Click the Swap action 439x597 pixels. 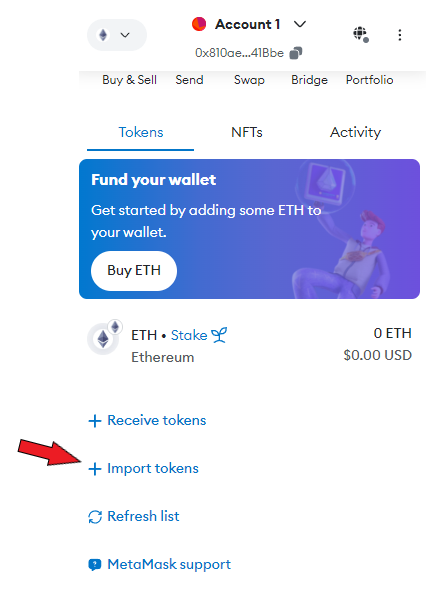coord(249,80)
